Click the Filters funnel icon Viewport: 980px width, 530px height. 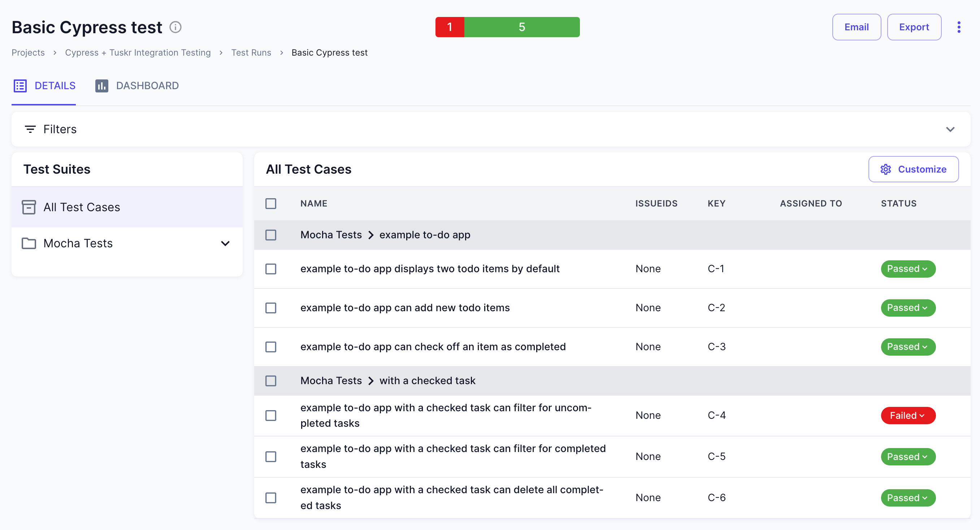pos(30,129)
